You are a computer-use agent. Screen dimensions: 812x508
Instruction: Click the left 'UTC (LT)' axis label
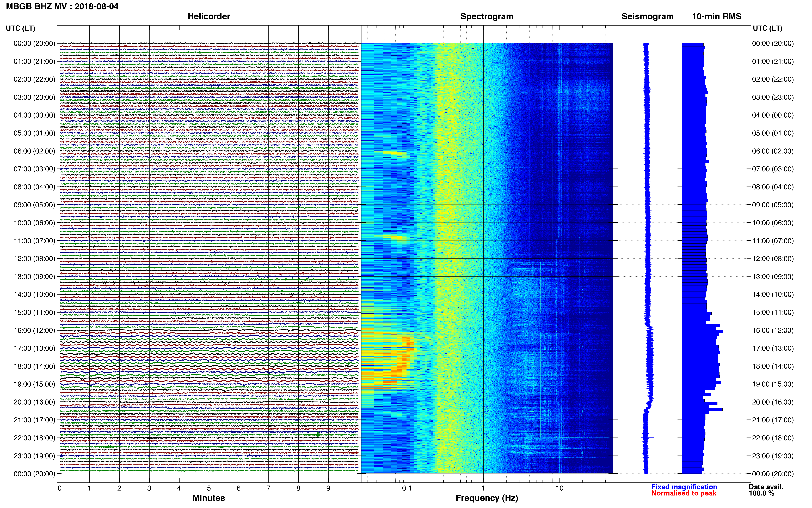click(21, 28)
